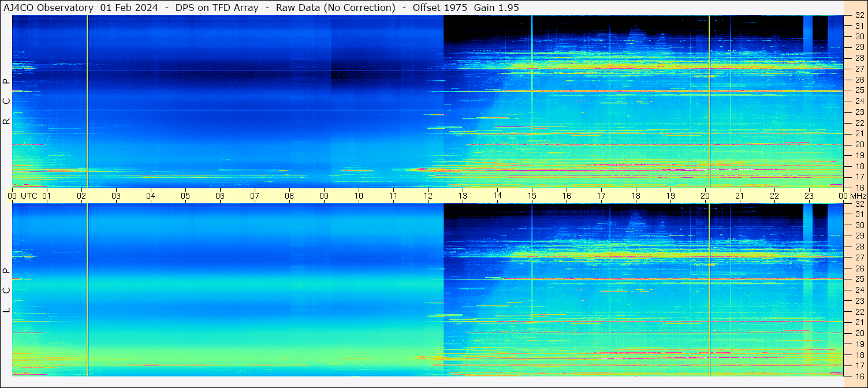The image size is (868, 388).
Task: Click the 01 Feb 2024 date text
Action: (x=129, y=8)
